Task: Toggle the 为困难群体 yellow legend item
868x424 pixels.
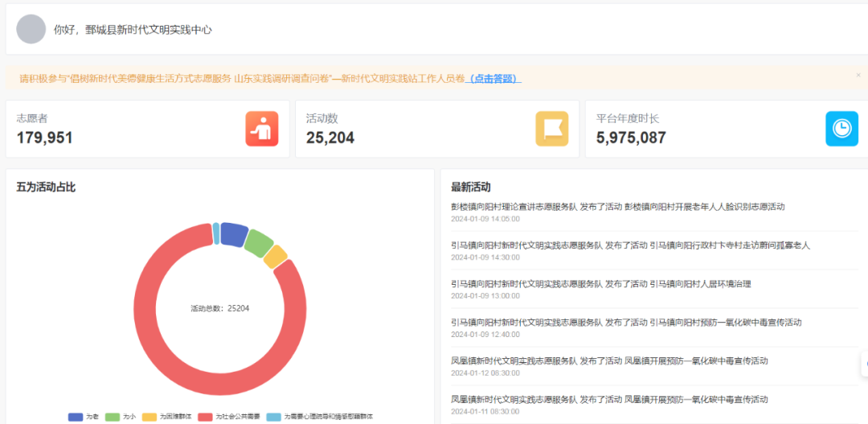Action: [166, 416]
